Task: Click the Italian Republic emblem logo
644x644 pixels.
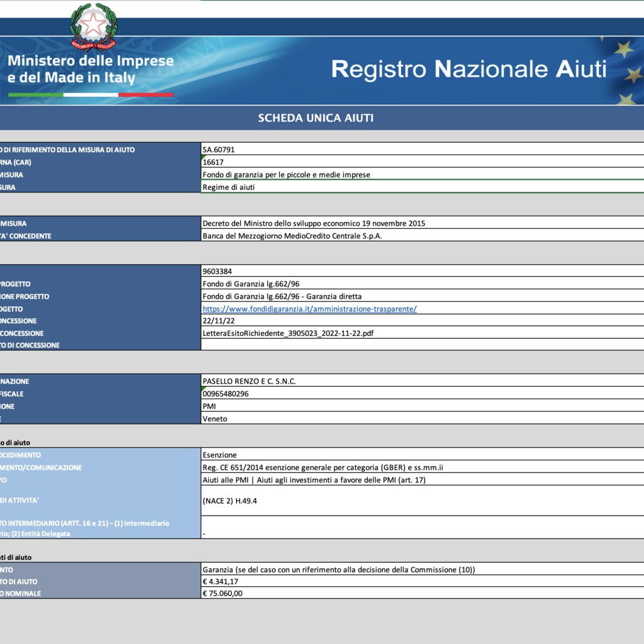Action: point(93,26)
